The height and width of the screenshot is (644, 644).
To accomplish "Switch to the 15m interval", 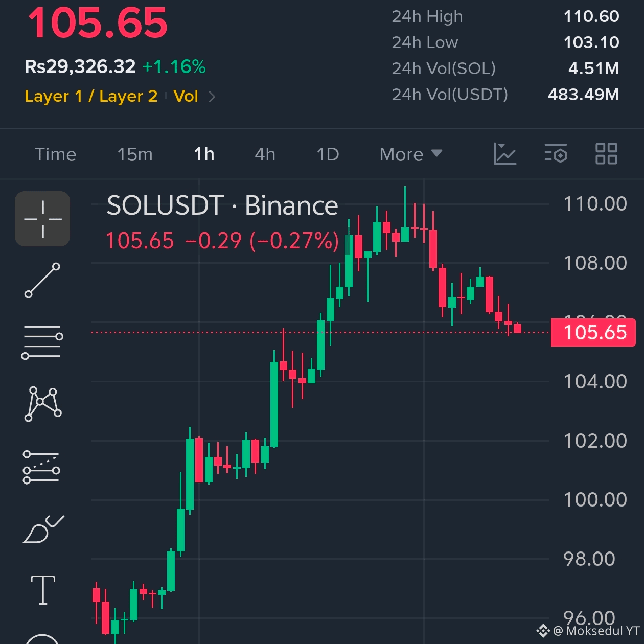I will click(135, 154).
